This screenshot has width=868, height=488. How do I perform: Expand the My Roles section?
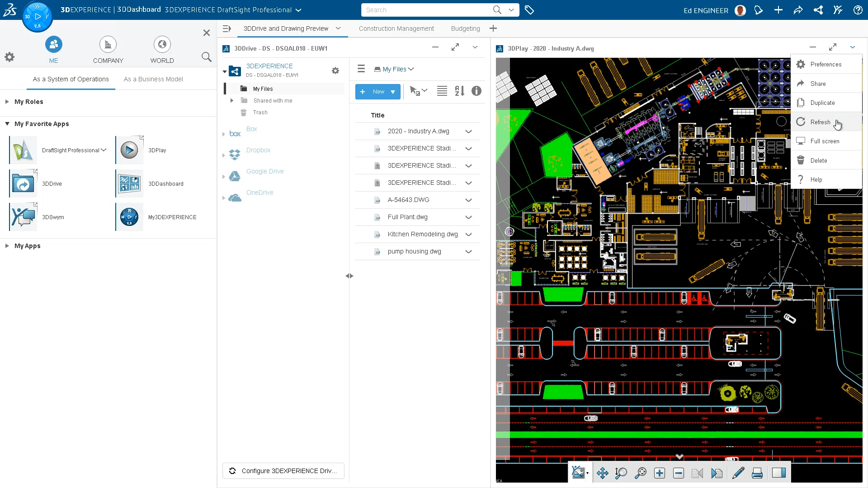point(7,102)
